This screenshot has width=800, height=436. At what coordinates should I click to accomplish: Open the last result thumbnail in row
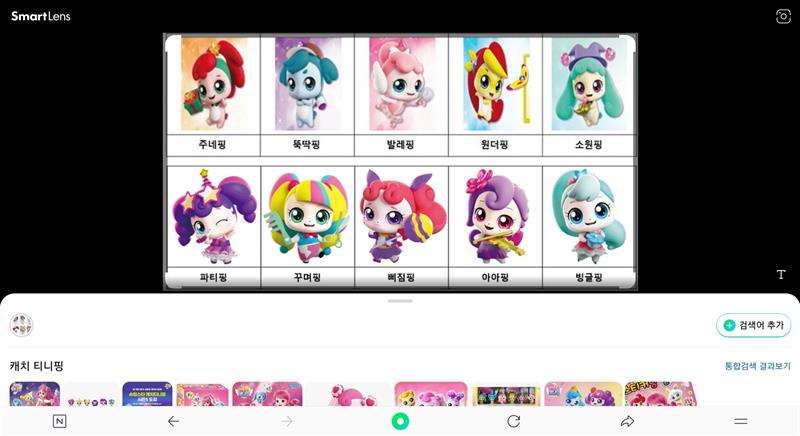[660, 394]
